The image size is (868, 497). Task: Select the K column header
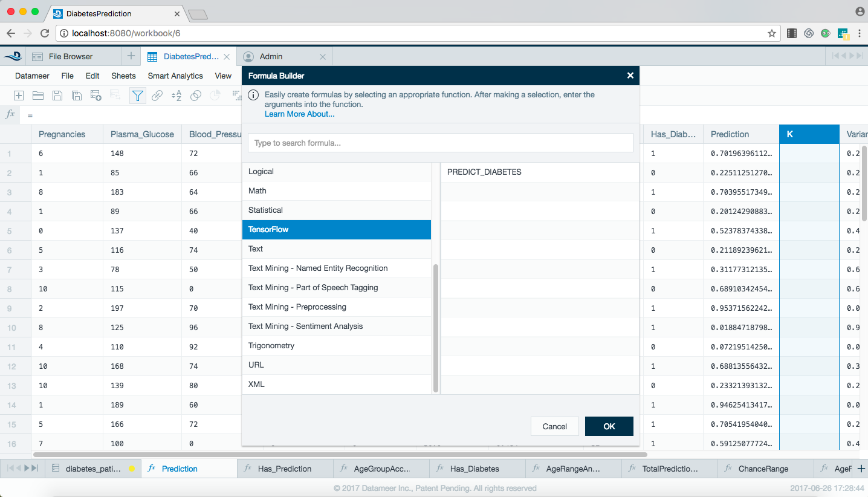pyautogui.click(x=809, y=134)
